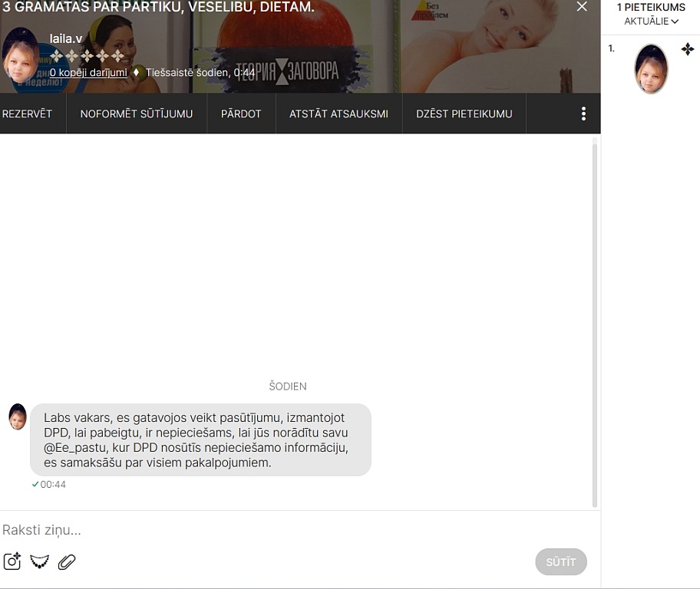This screenshot has width=700, height=589.
Task: Click the paperclip attachment icon
Action: click(x=67, y=561)
